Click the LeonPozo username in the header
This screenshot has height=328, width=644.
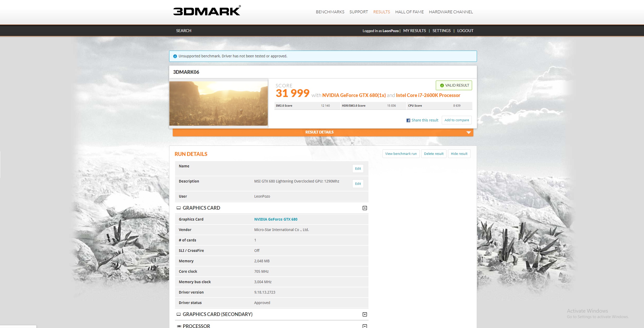click(x=390, y=31)
